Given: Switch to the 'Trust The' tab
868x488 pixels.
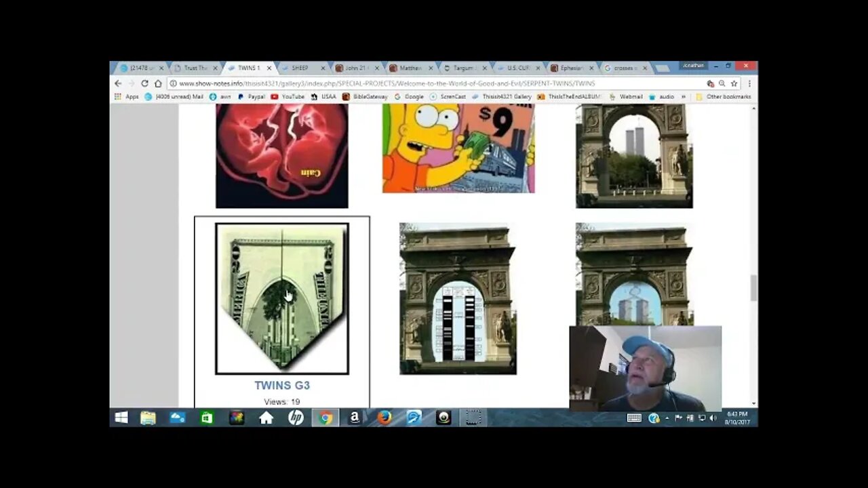Looking at the screenshot, I should (195, 68).
